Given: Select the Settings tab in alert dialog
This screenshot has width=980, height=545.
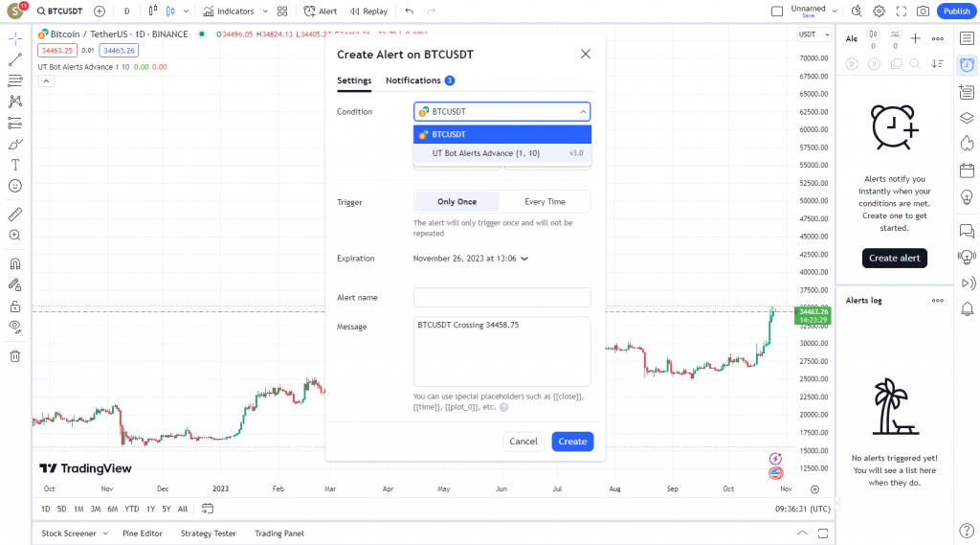Looking at the screenshot, I should pos(354,80).
